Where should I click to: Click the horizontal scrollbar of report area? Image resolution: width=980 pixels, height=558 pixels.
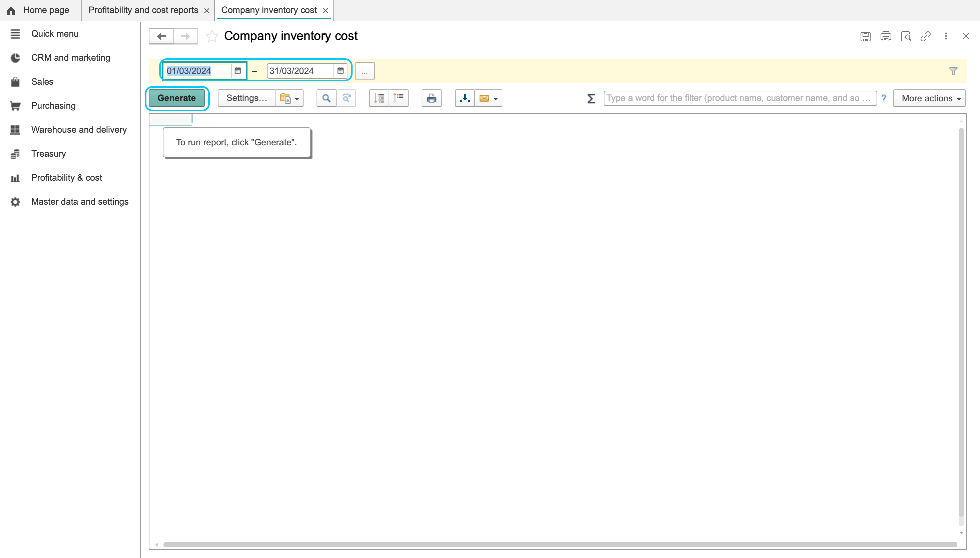tap(559, 545)
